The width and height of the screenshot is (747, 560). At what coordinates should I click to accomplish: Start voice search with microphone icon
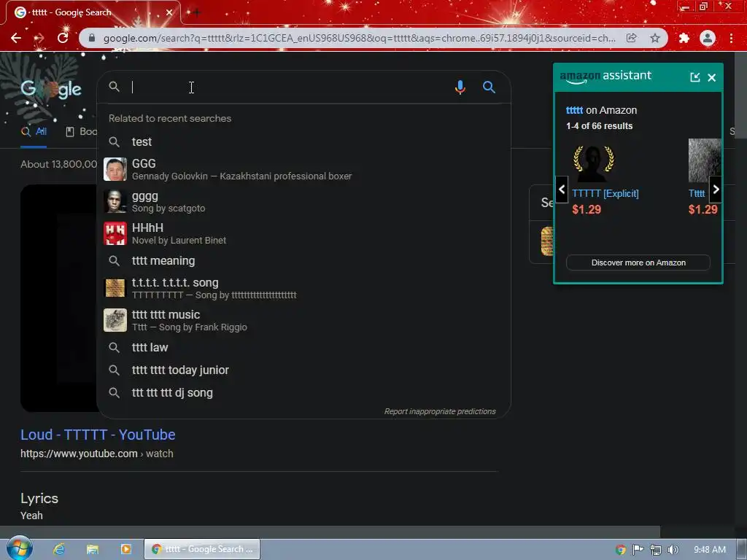pos(460,87)
